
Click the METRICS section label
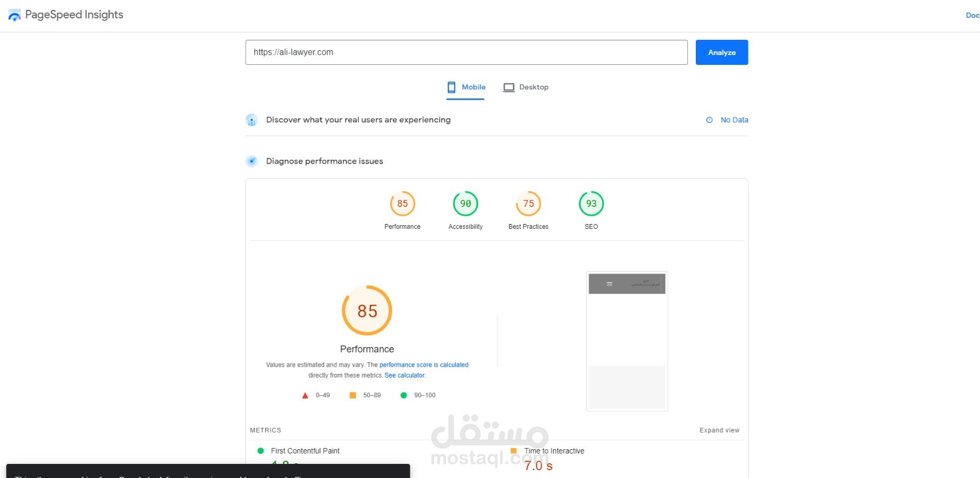tap(265, 430)
